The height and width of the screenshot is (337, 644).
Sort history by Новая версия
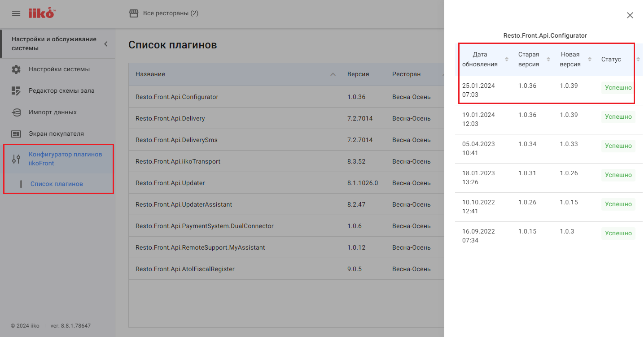(590, 60)
